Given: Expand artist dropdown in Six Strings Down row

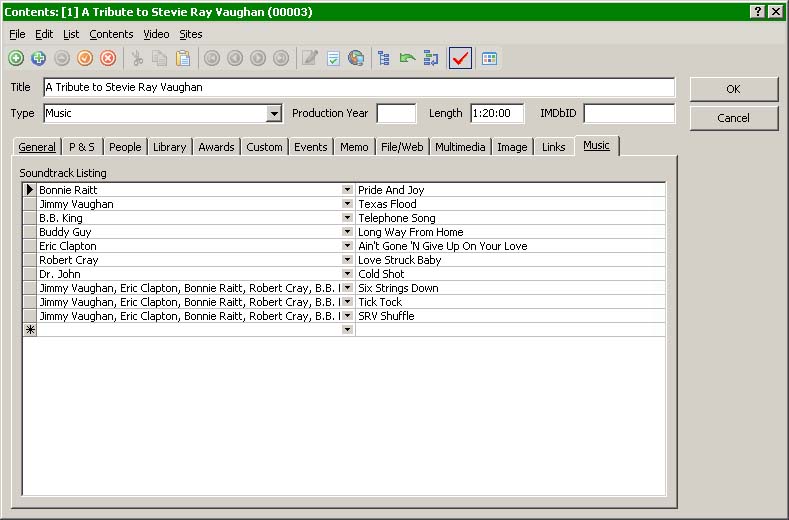Looking at the screenshot, I should [x=347, y=288].
